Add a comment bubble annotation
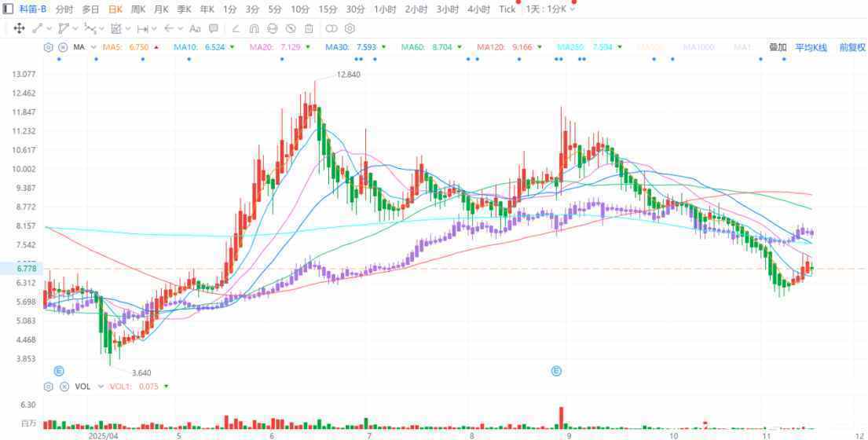Screen dimensions: 868x440 tap(213, 28)
